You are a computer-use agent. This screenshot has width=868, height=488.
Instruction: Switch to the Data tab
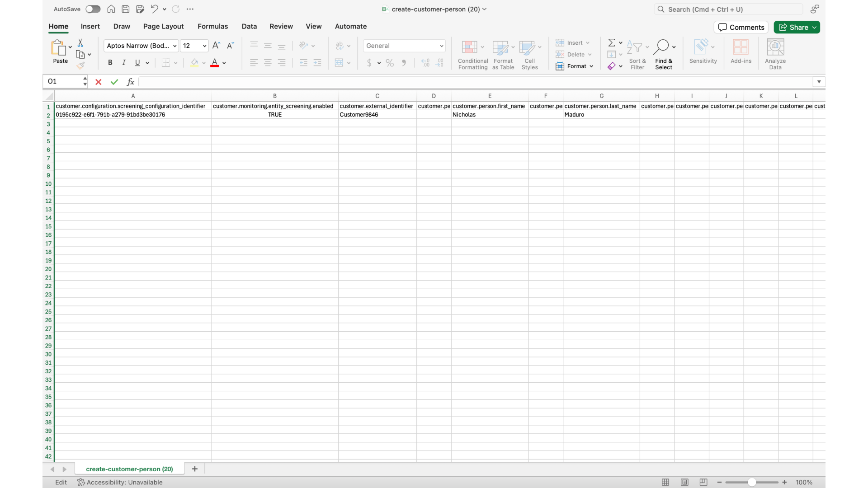point(249,26)
